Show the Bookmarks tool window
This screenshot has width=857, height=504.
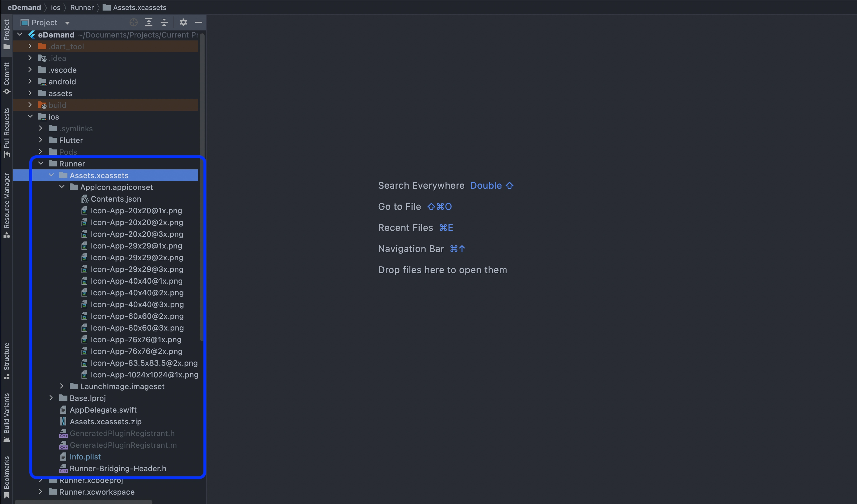point(6,477)
